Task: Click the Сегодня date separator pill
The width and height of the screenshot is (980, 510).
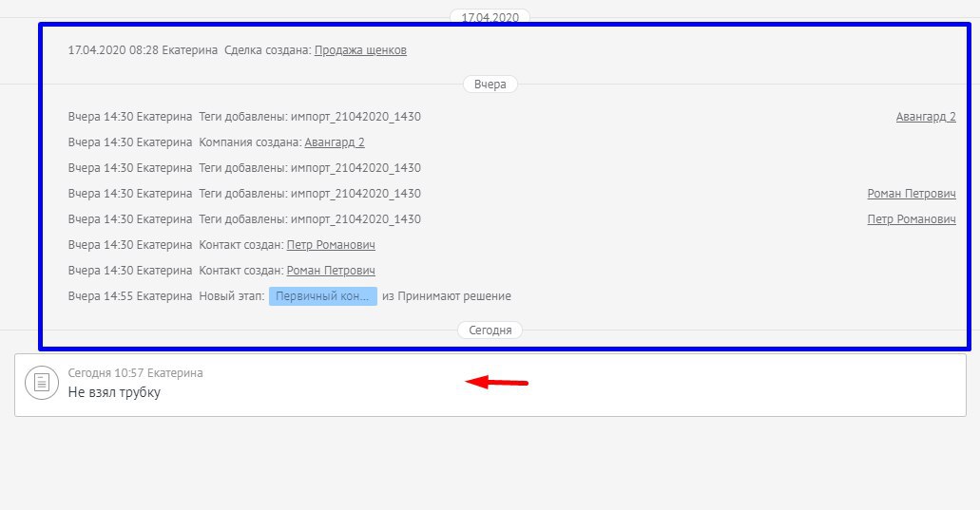Action: [x=490, y=331]
